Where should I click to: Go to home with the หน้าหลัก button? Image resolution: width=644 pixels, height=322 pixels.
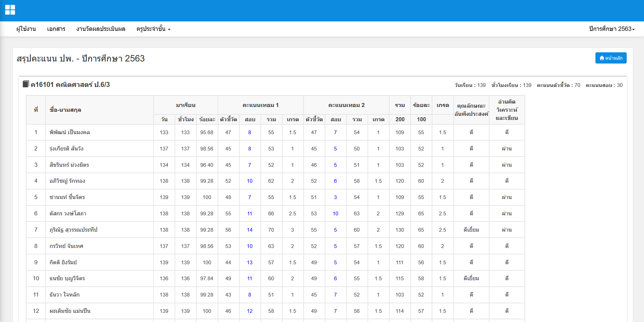611,58
